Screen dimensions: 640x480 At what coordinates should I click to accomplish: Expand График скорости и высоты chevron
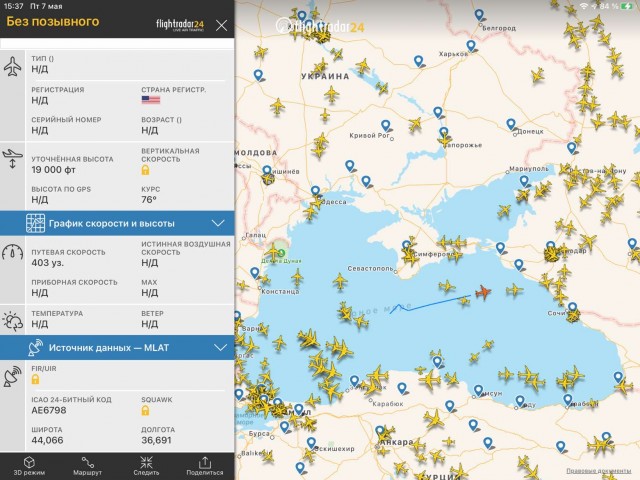(218, 223)
